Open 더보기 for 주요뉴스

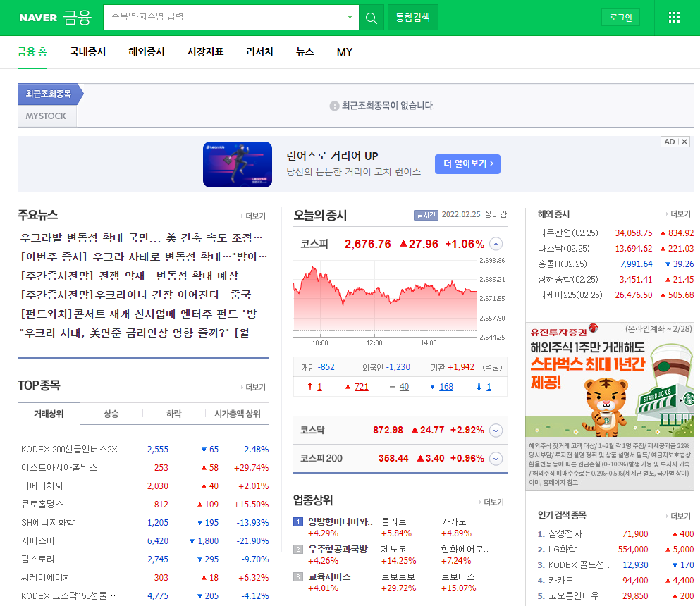(x=254, y=216)
